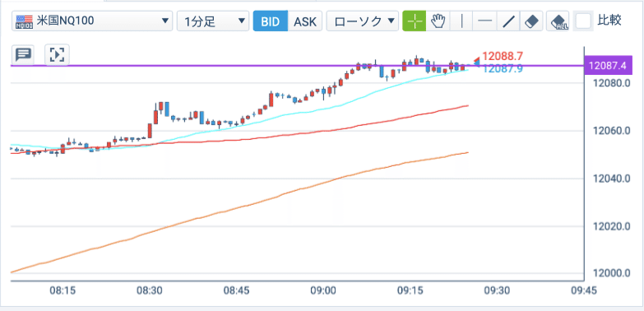Click the purple 12087.4 price label
Image resolution: width=644 pixels, height=311 pixels.
tap(608, 66)
